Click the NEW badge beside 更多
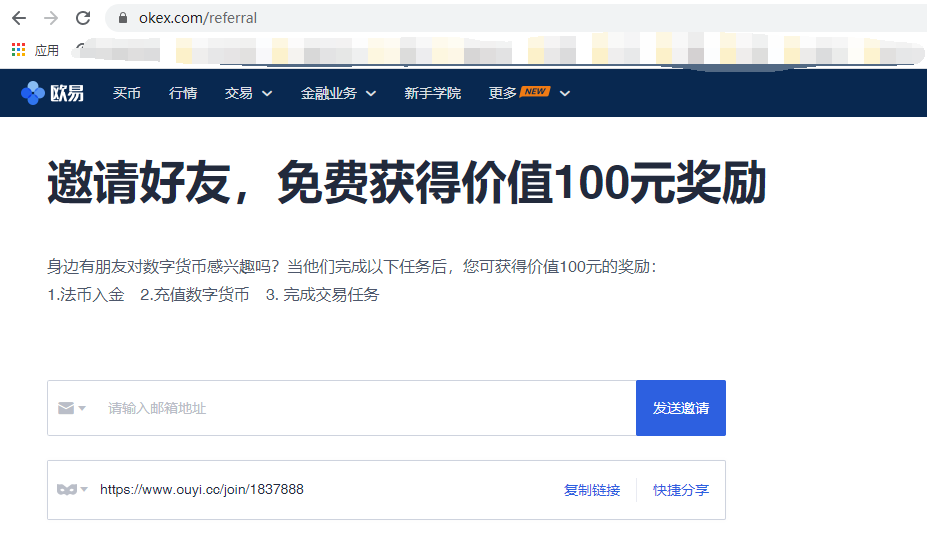This screenshot has width=927, height=557. click(535, 92)
